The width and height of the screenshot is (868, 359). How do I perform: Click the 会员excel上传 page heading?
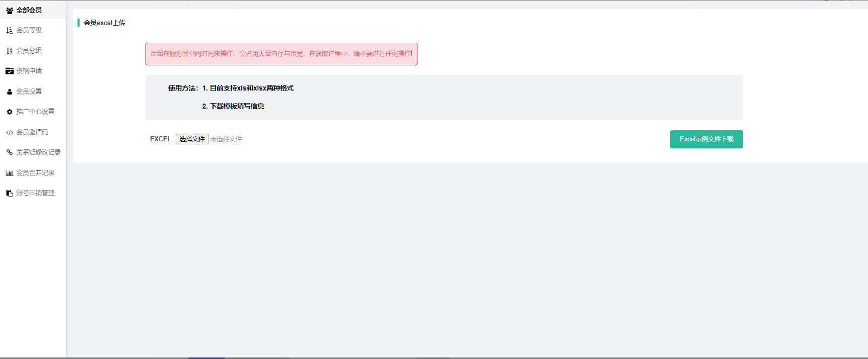104,23
